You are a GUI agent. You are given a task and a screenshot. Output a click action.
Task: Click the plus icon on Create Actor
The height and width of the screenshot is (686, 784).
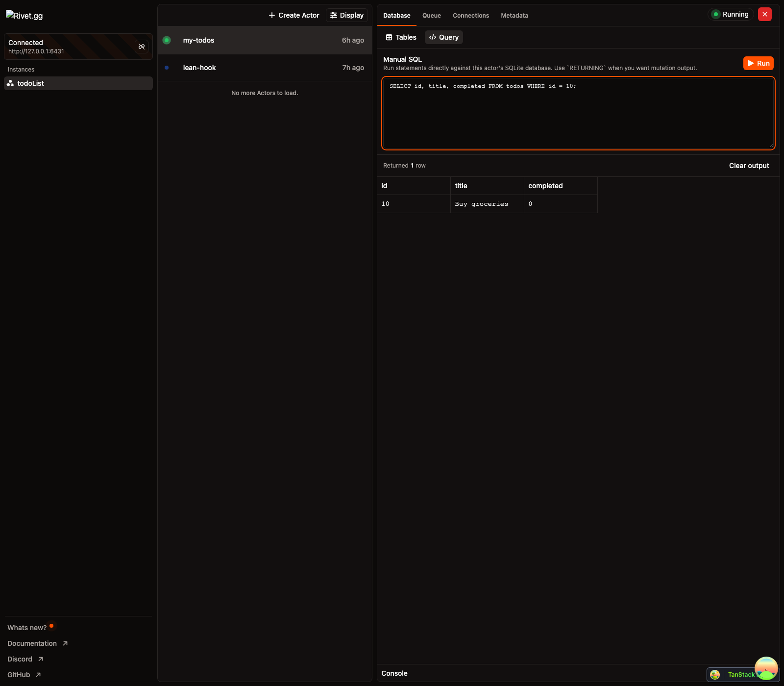click(x=272, y=15)
